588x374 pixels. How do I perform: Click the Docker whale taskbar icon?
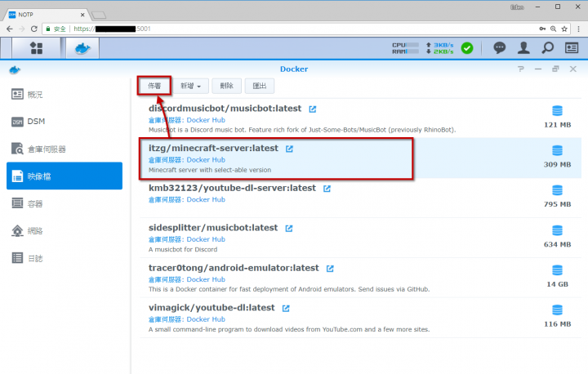[82, 48]
